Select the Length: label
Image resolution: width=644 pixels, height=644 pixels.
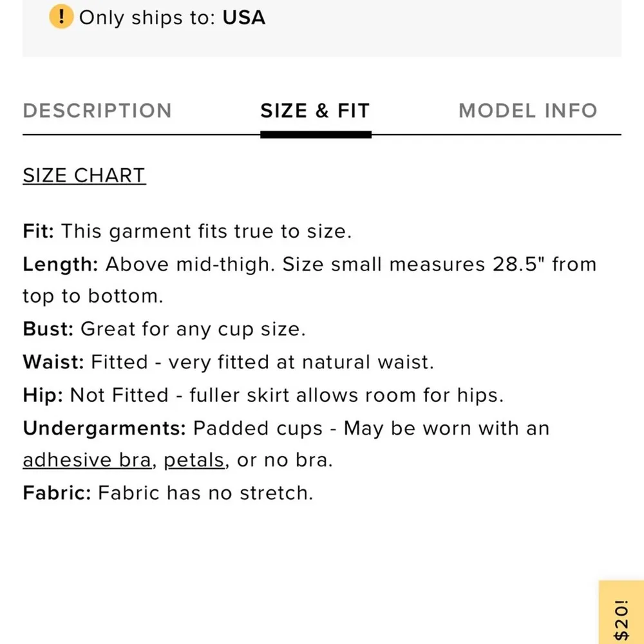[61, 264]
